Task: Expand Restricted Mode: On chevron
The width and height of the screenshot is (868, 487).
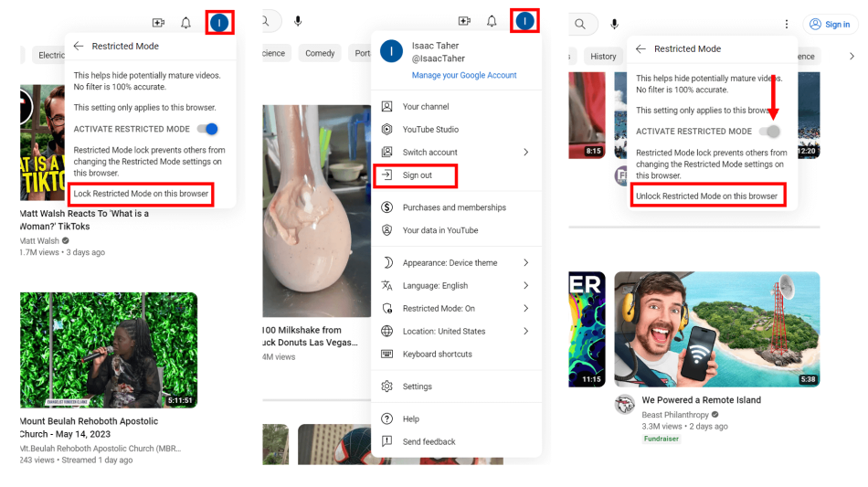Action: click(x=526, y=308)
